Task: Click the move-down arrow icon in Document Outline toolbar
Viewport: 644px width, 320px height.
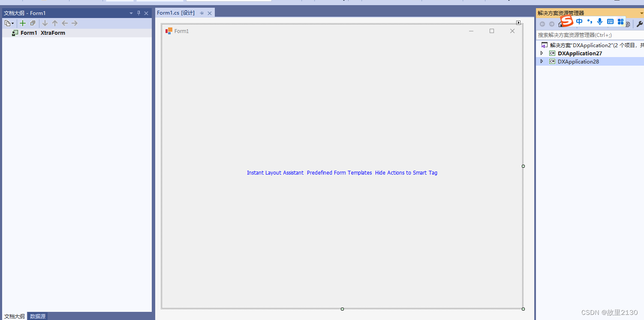Action: (x=45, y=23)
